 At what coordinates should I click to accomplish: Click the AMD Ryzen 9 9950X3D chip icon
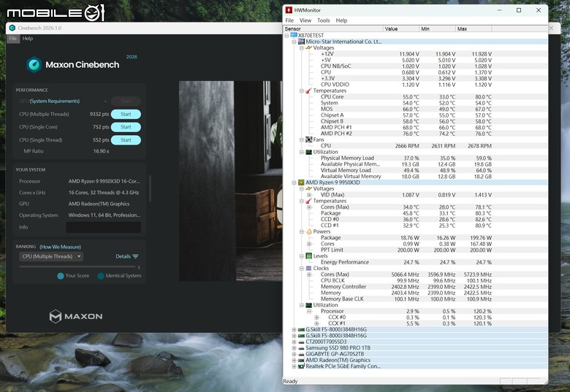pos(301,182)
